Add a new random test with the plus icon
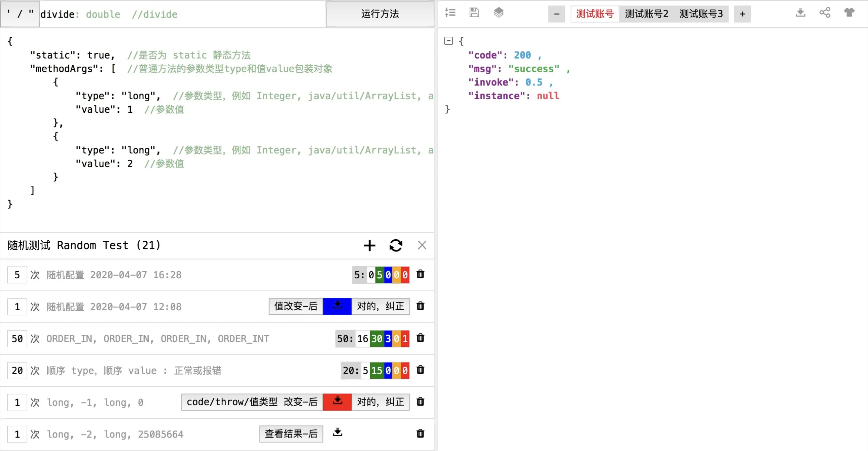Screen dimensions: 868x451 tap(369, 245)
